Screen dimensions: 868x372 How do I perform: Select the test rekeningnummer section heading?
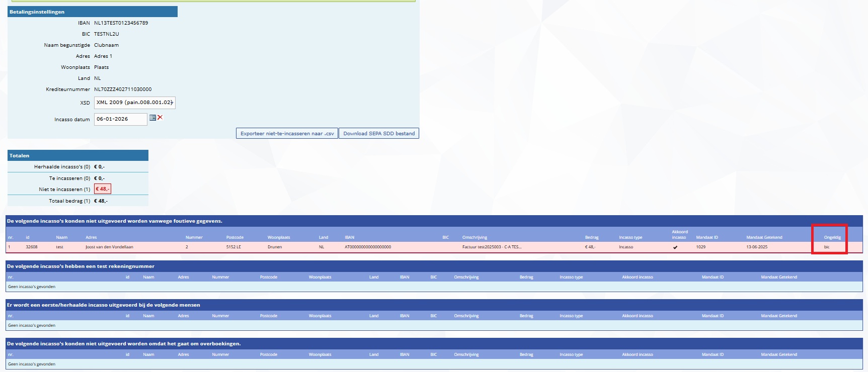(81, 266)
